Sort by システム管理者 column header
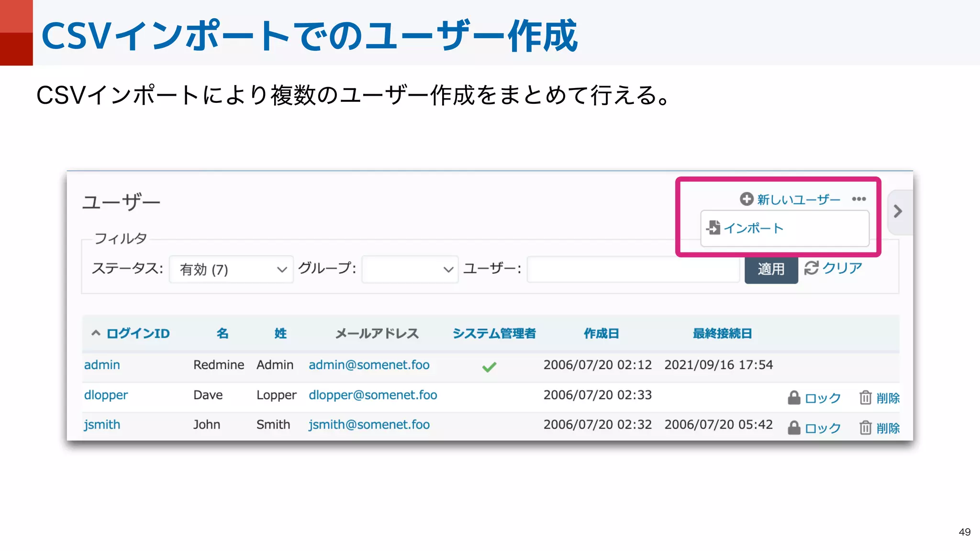 [494, 333]
